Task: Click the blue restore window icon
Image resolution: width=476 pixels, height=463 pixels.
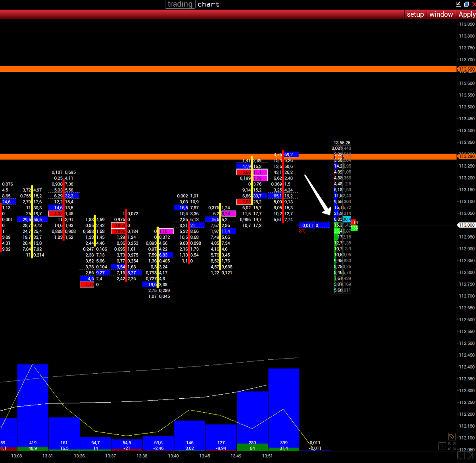Action: [x=466, y=4]
